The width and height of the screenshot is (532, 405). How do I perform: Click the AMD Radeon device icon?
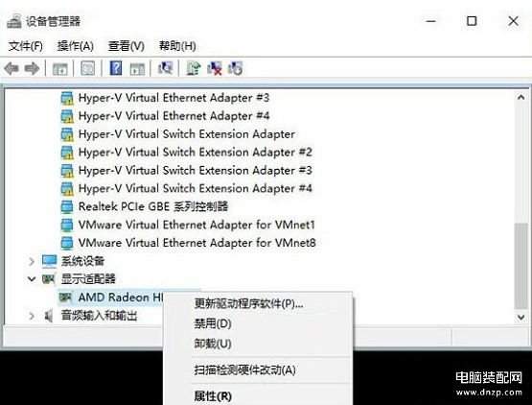(65, 298)
